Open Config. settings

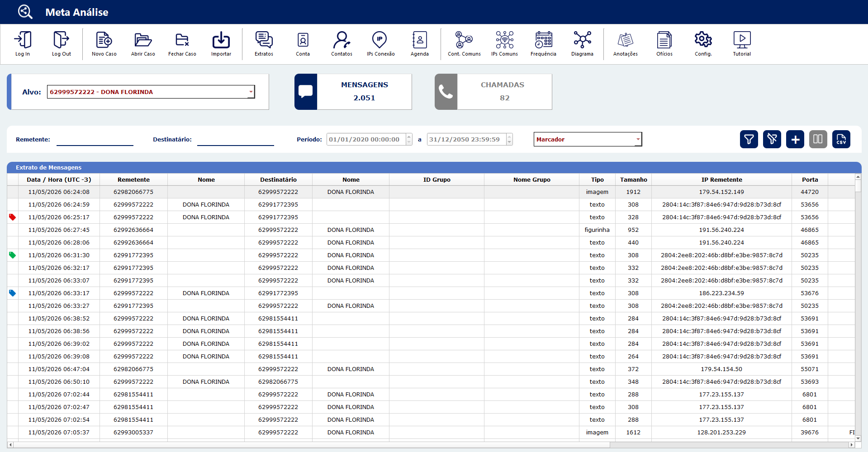(703, 43)
